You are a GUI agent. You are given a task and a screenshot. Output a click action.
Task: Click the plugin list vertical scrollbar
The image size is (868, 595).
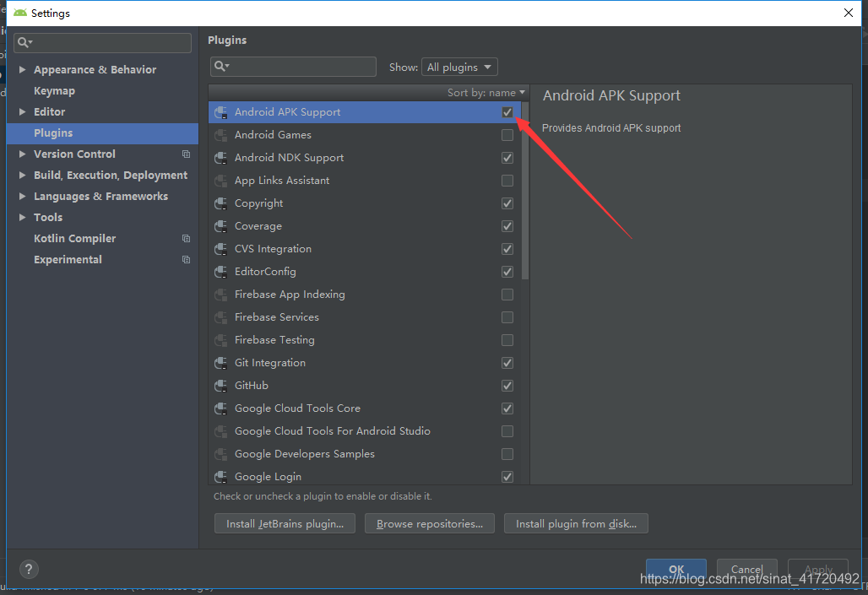pyautogui.click(x=525, y=191)
